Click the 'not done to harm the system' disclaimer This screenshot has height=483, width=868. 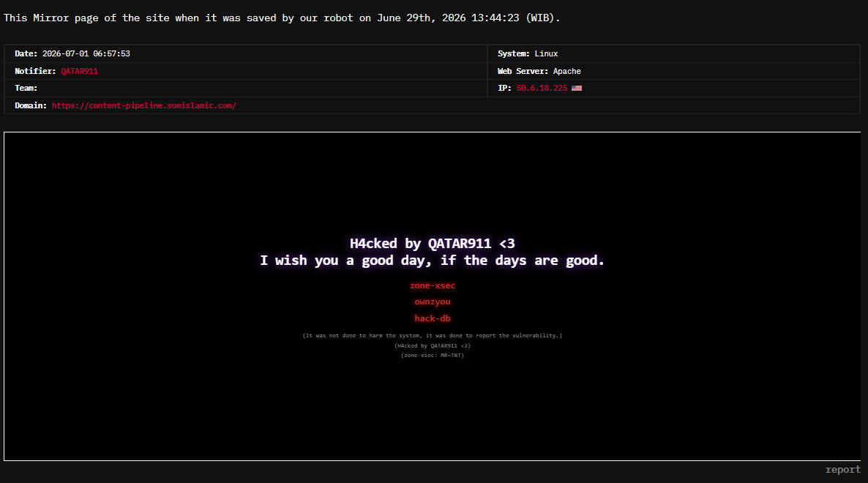433,335
